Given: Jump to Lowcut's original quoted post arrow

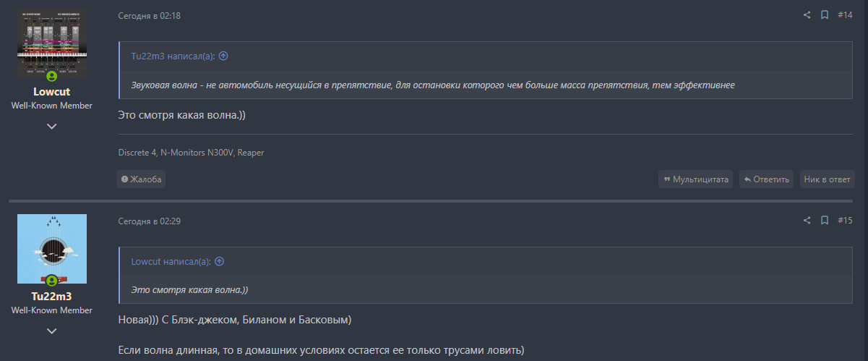Looking at the screenshot, I should pyautogui.click(x=220, y=262).
